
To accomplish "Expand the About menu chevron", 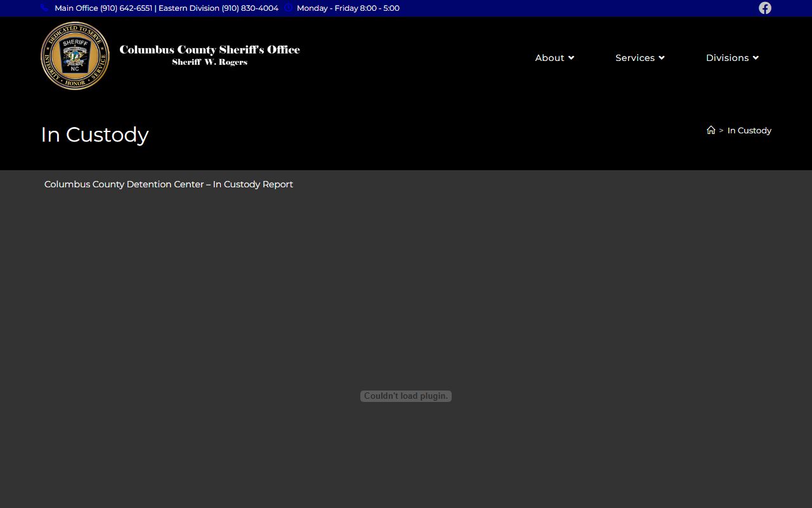I will pos(571,58).
